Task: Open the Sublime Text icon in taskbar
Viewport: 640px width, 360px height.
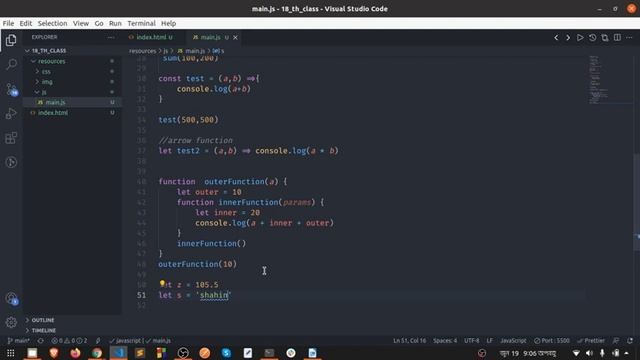Action: tap(140, 353)
